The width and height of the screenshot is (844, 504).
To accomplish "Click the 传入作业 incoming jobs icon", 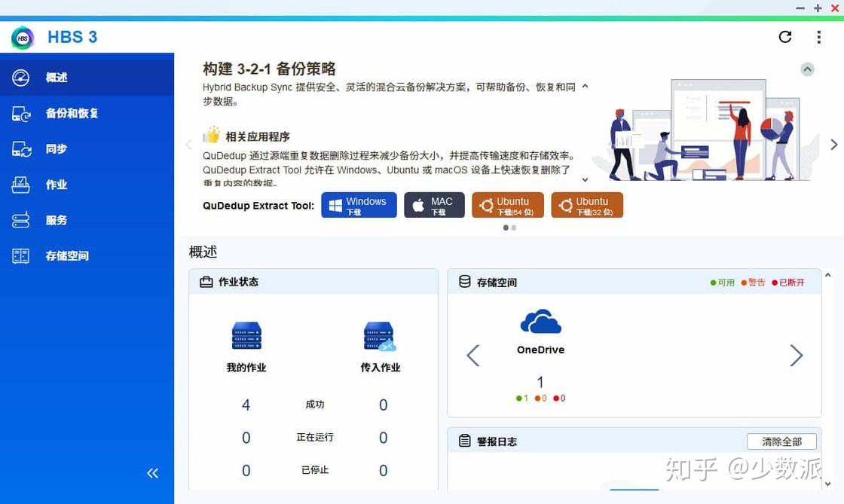I will (x=380, y=336).
